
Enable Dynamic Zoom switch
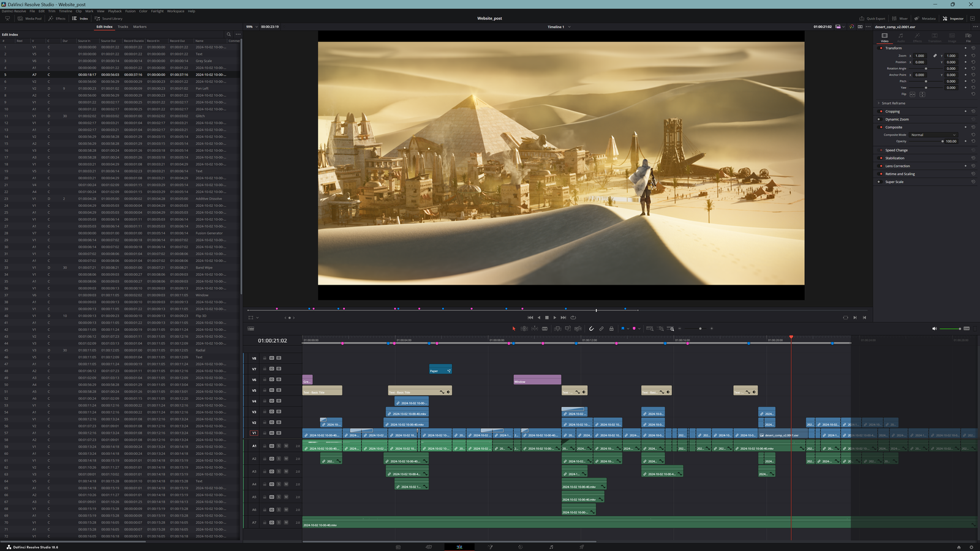pyautogui.click(x=880, y=119)
